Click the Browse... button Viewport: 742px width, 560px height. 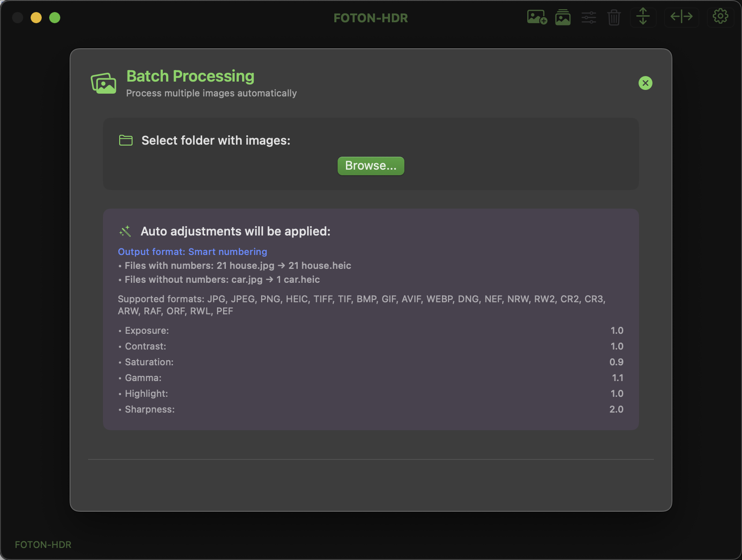371,166
